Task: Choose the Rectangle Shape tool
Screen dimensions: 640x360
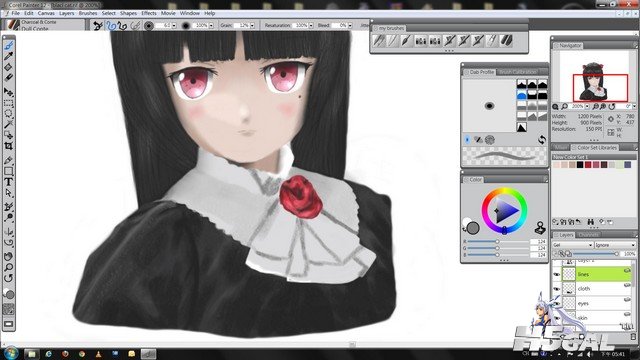Action: 9,171
